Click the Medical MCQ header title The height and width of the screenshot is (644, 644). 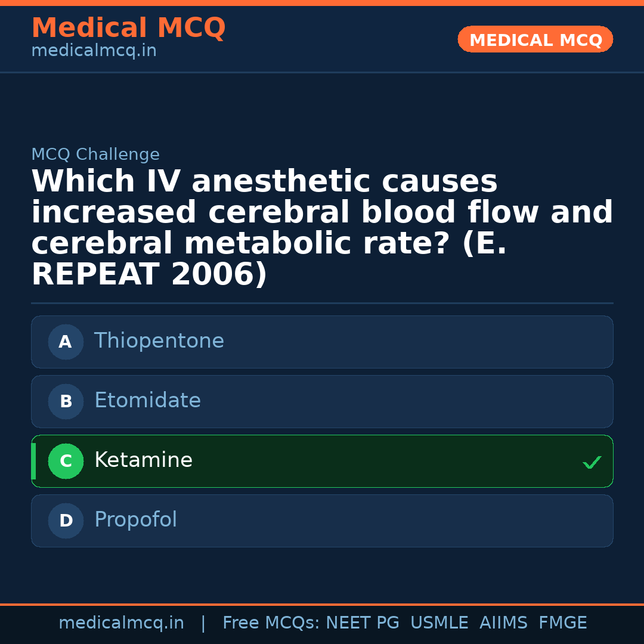128,28
